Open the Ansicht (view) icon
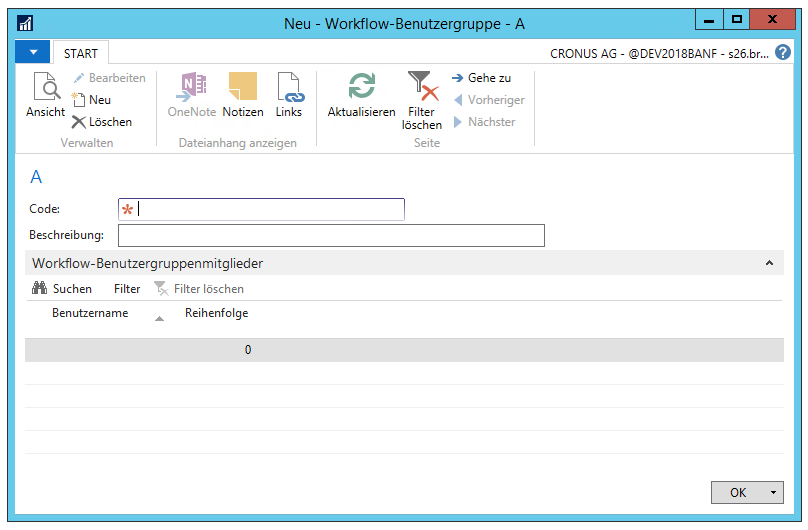 click(46, 95)
